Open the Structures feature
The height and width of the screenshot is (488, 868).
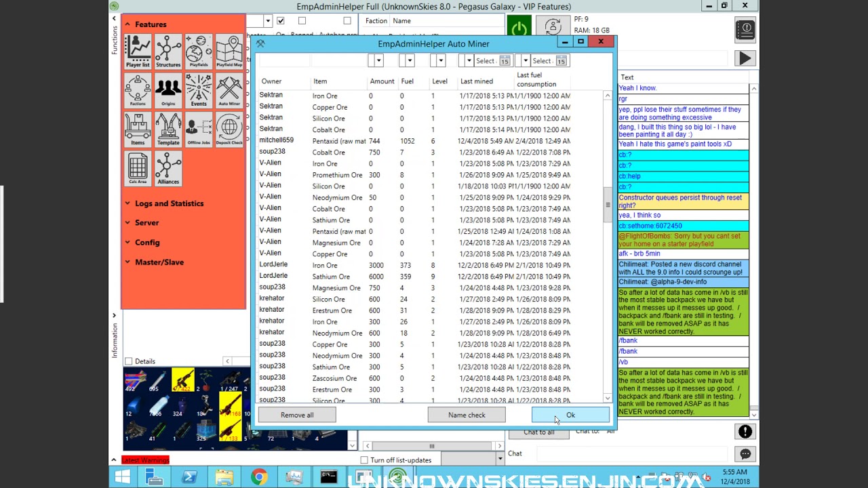[168, 52]
